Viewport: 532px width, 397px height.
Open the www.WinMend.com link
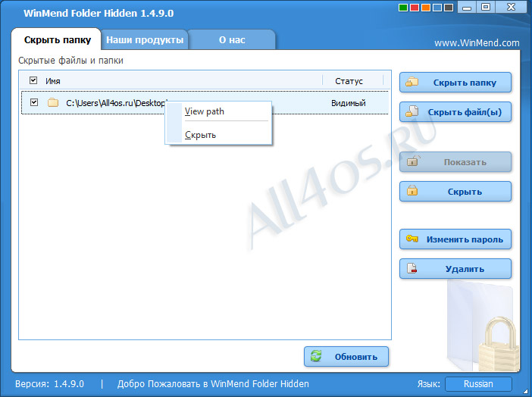point(477,43)
